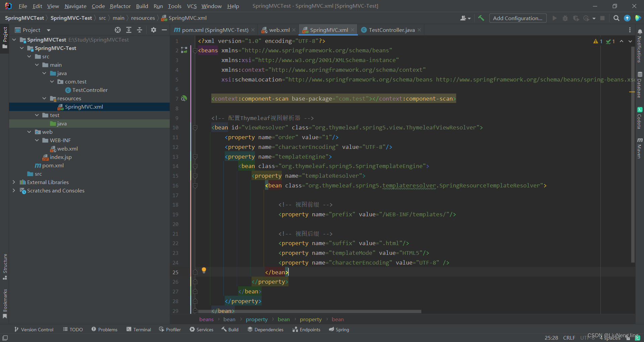644x342 pixels.
Task: Collapse the WEB-INF folder
Action: 37,140
